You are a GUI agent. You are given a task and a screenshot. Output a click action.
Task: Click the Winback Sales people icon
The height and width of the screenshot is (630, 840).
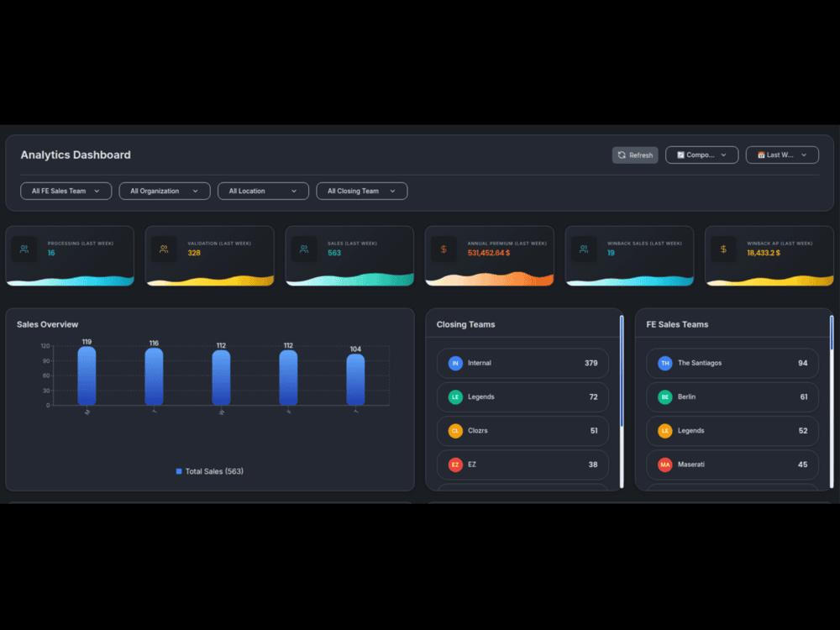pos(584,249)
